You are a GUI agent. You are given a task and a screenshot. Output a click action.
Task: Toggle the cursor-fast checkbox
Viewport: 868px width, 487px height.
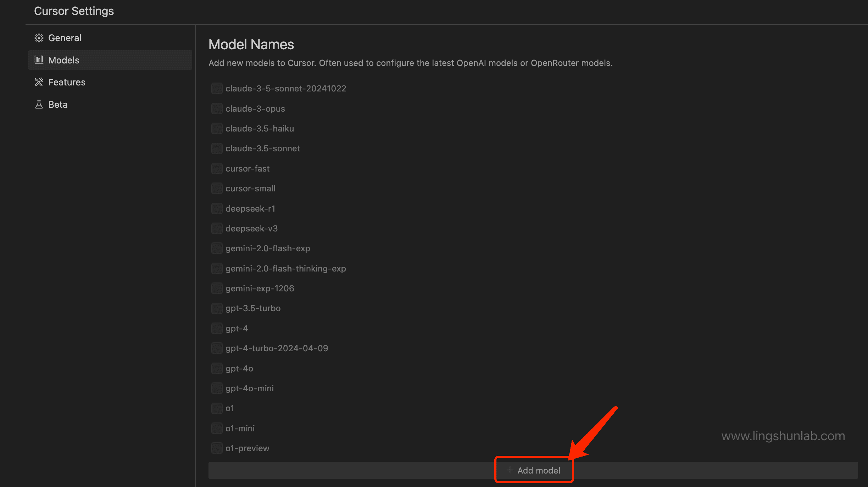coord(217,168)
